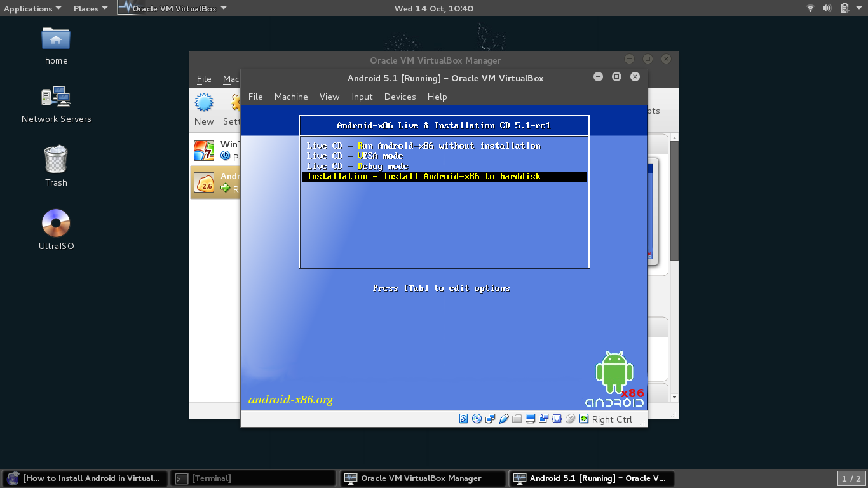This screenshot has height=488, width=868.
Task: Click the Wi-Fi signal icon in top panel
Action: tap(810, 8)
